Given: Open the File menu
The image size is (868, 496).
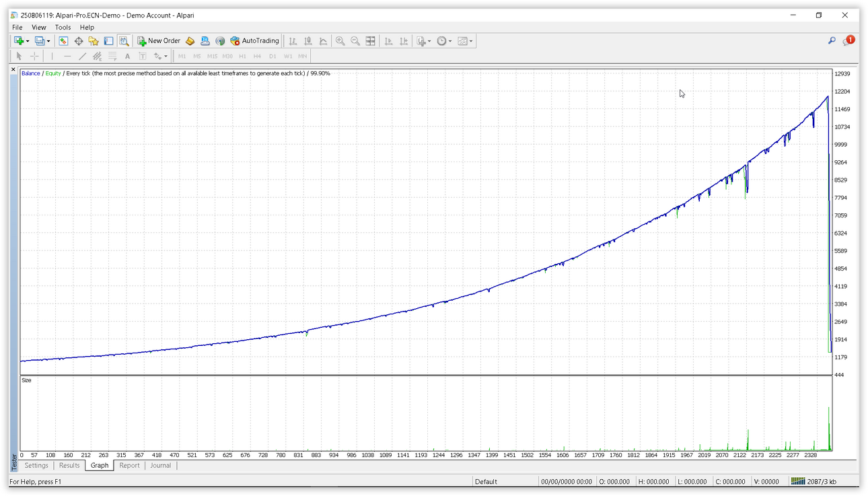Looking at the screenshot, I should pyautogui.click(x=17, y=28).
